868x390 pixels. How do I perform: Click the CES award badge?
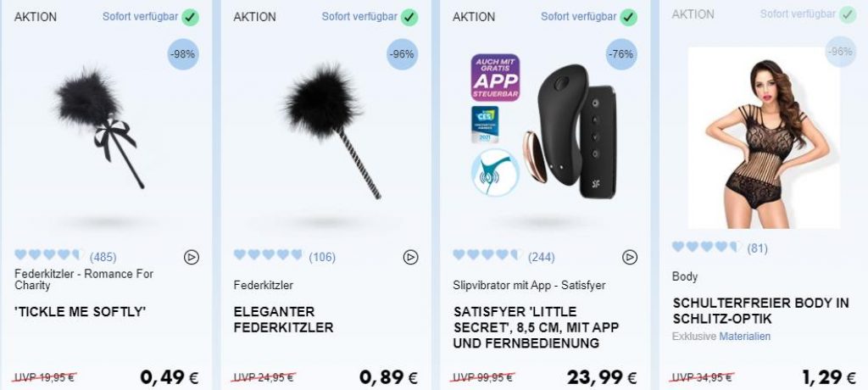pyautogui.click(x=484, y=124)
